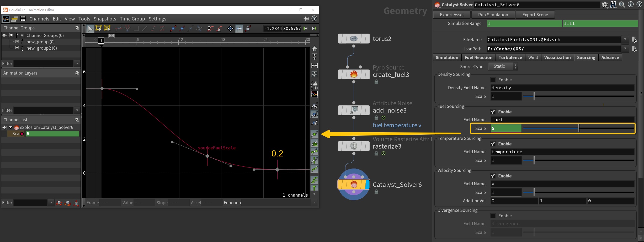Select the torus2 node
Viewport: 644px width, 242px height.
354,39
